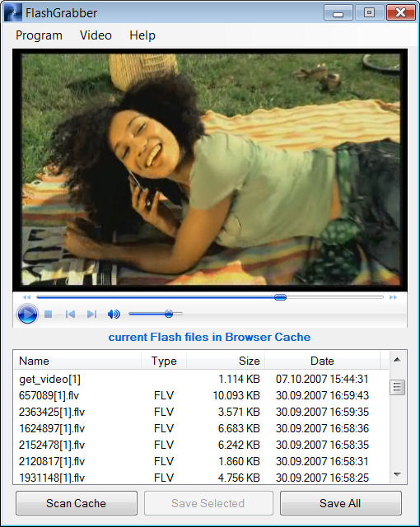Select the 657089[1].flv file row

pos(201,395)
